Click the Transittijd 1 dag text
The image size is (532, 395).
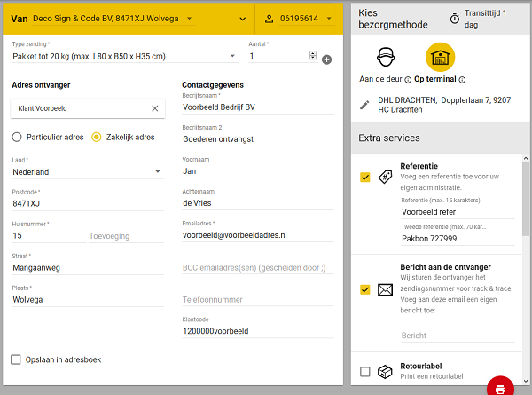[485, 19]
